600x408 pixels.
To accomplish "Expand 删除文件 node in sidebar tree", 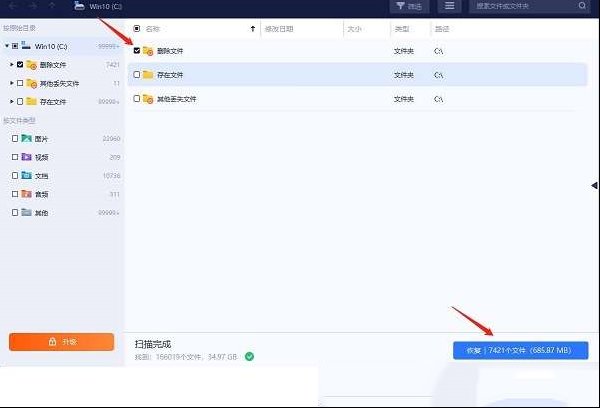I will pos(11,64).
